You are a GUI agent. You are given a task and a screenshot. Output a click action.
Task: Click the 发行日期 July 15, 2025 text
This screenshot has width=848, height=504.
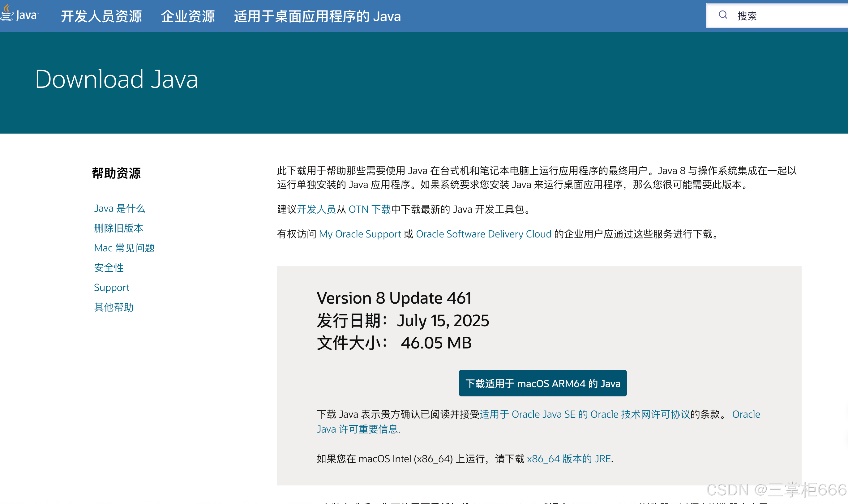tap(403, 321)
